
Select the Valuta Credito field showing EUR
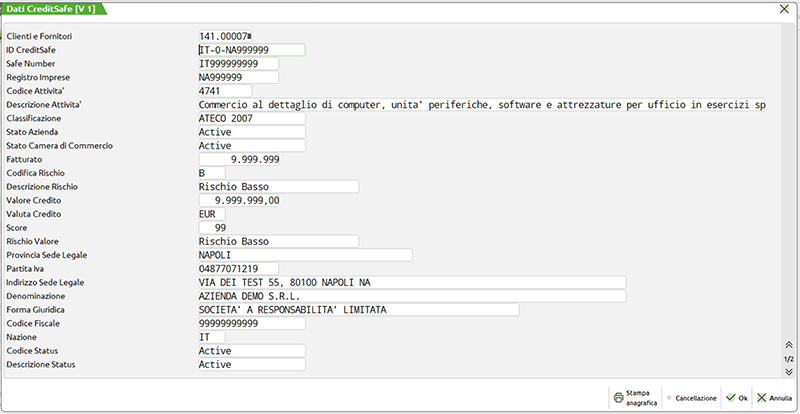point(212,214)
